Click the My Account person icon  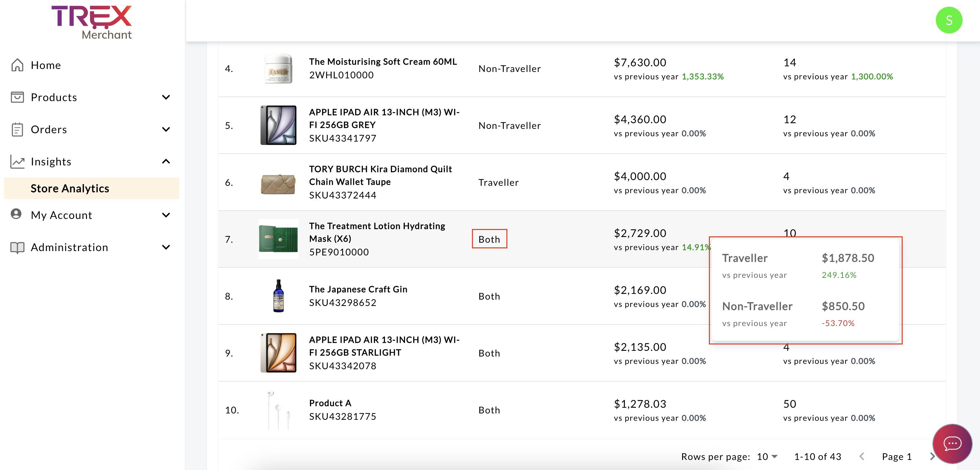16,214
